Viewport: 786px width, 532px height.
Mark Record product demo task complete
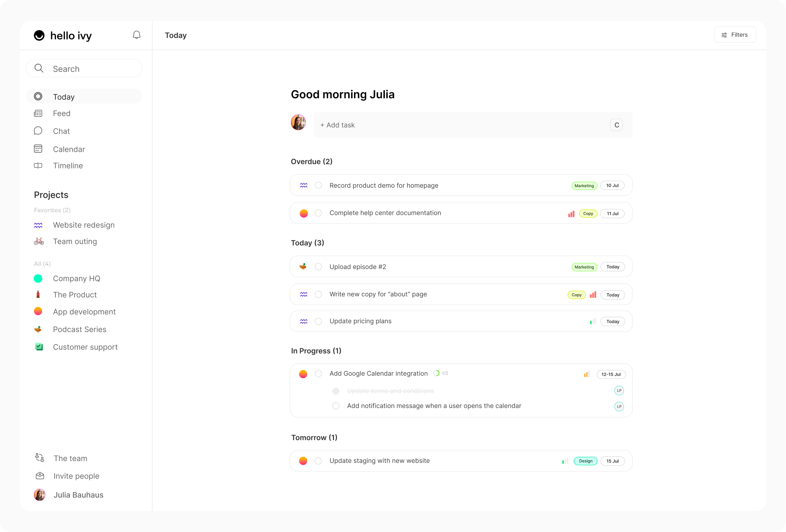(x=318, y=185)
